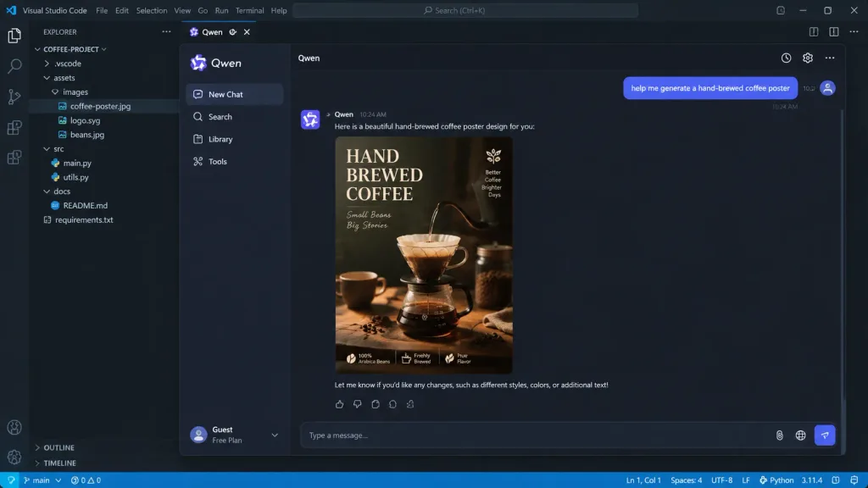Image resolution: width=868 pixels, height=488 pixels.
Task: Toggle editor layout icon in title area
Action: [x=834, y=32]
